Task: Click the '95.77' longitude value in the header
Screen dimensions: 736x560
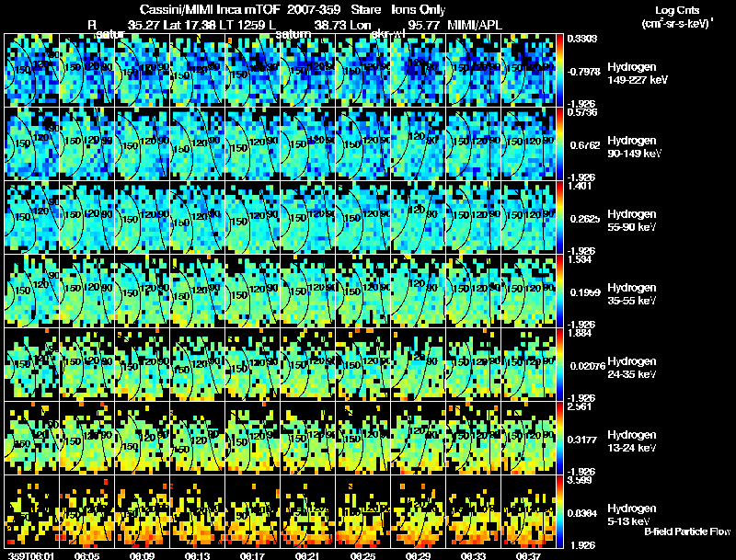Action: pyautogui.click(x=423, y=25)
